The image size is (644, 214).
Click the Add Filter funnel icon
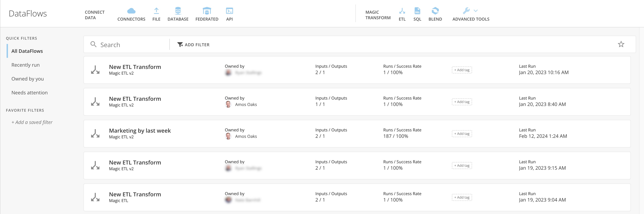point(180,44)
